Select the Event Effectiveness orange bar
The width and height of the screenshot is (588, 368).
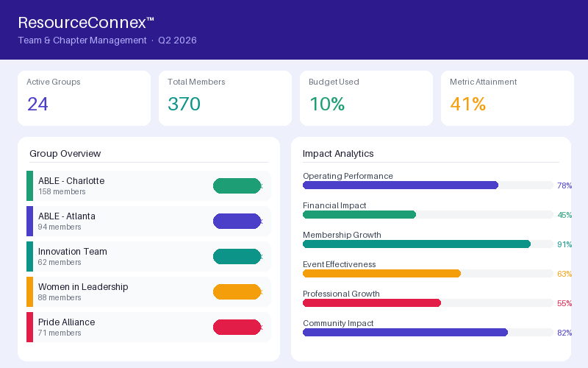pos(381,273)
